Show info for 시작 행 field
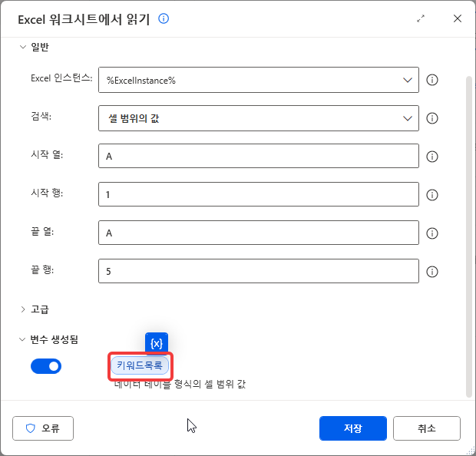Image resolution: width=476 pixels, height=456 pixels. click(432, 195)
